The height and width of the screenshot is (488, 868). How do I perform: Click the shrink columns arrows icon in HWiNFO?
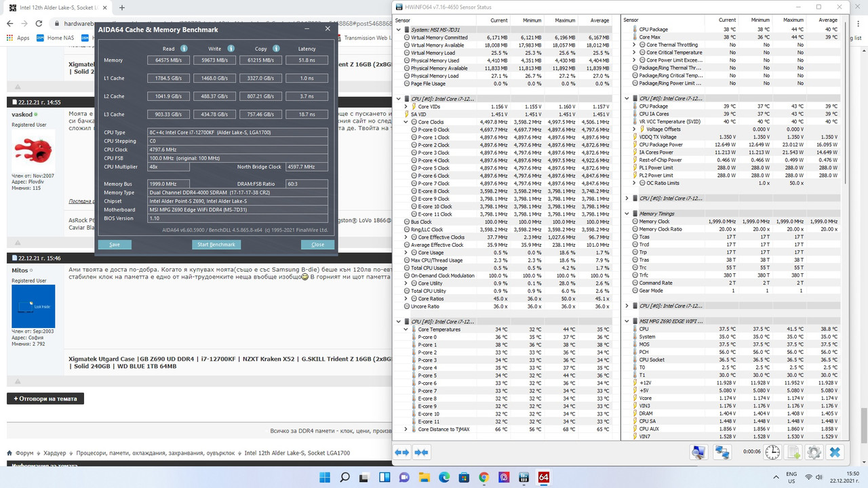click(x=421, y=452)
